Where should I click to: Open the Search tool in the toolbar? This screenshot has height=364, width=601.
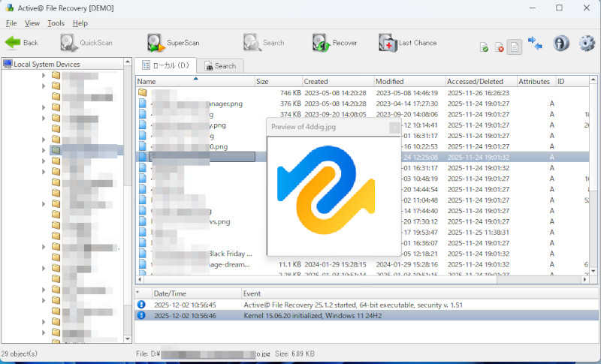(264, 43)
